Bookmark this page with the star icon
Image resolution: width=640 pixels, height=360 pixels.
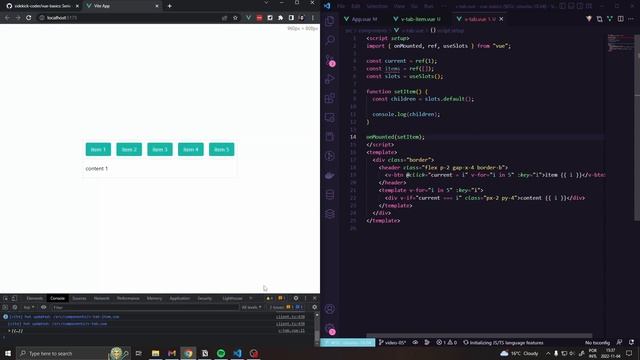click(235, 18)
